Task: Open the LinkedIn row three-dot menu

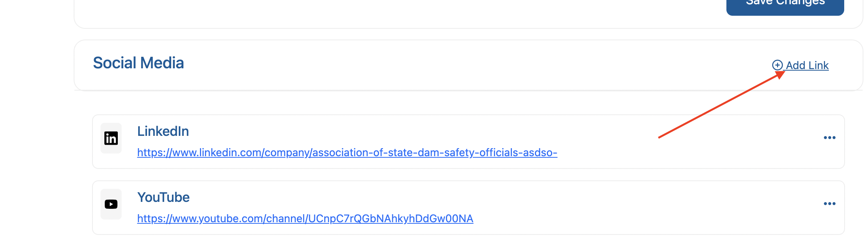Action: click(x=829, y=138)
